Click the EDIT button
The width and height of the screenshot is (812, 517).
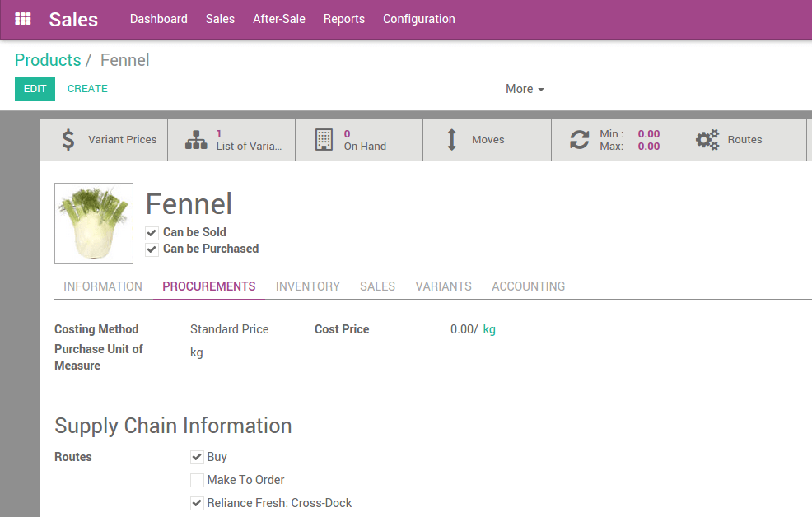pos(35,88)
